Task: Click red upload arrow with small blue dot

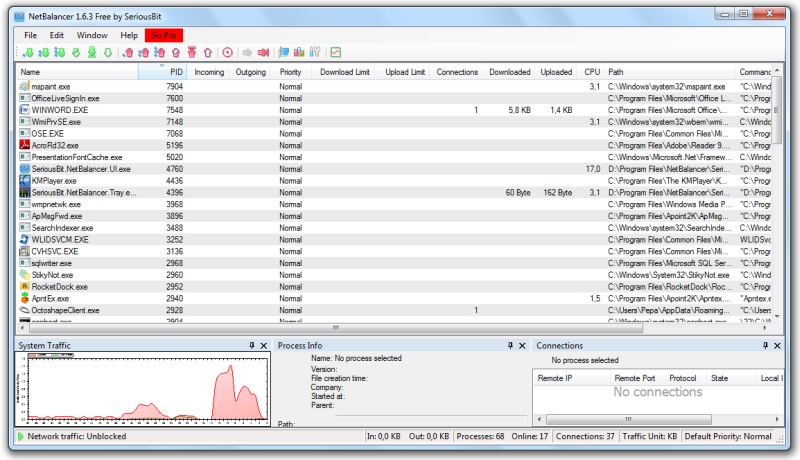Action: 128,53
